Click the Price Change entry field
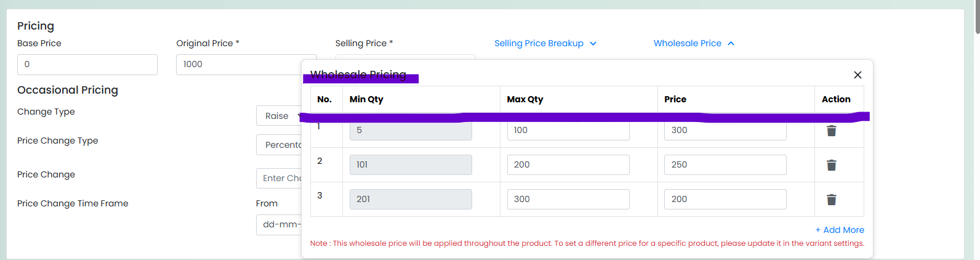 pyautogui.click(x=279, y=178)
